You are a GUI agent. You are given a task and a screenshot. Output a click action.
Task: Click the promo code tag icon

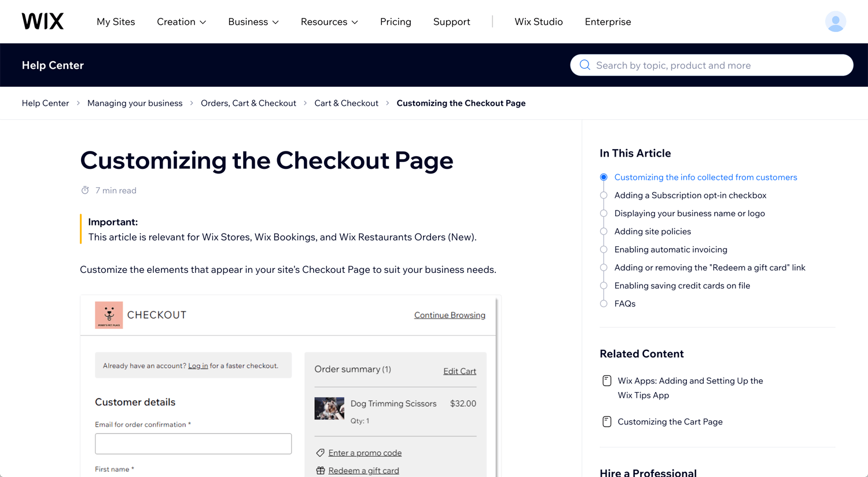pos(320,453)
